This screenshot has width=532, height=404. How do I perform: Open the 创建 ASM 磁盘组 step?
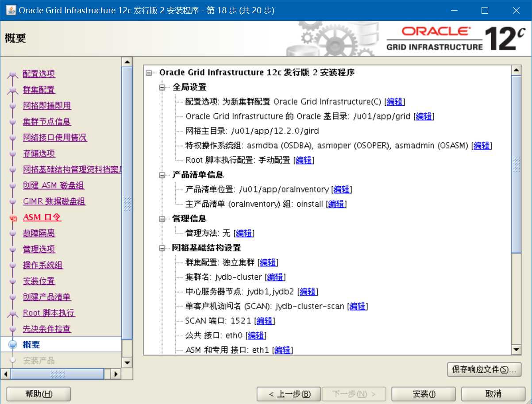(x=54, y=185)
